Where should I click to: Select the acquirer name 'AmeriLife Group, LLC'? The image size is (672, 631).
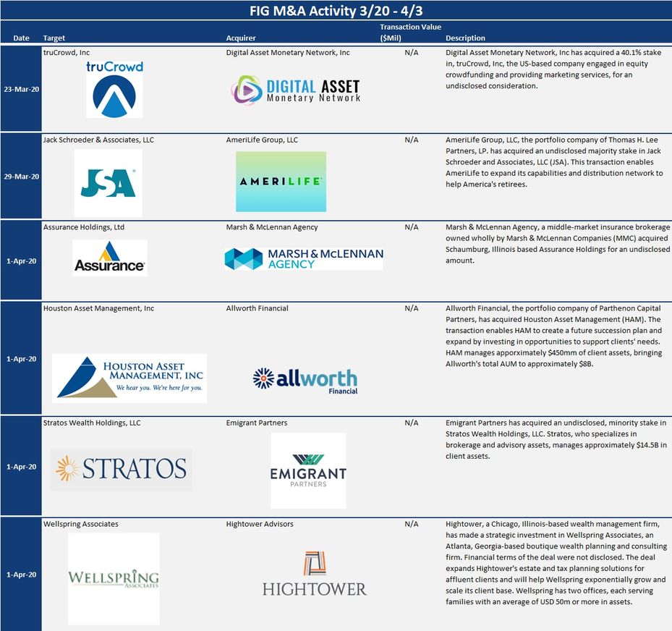[x=262, y=140]
